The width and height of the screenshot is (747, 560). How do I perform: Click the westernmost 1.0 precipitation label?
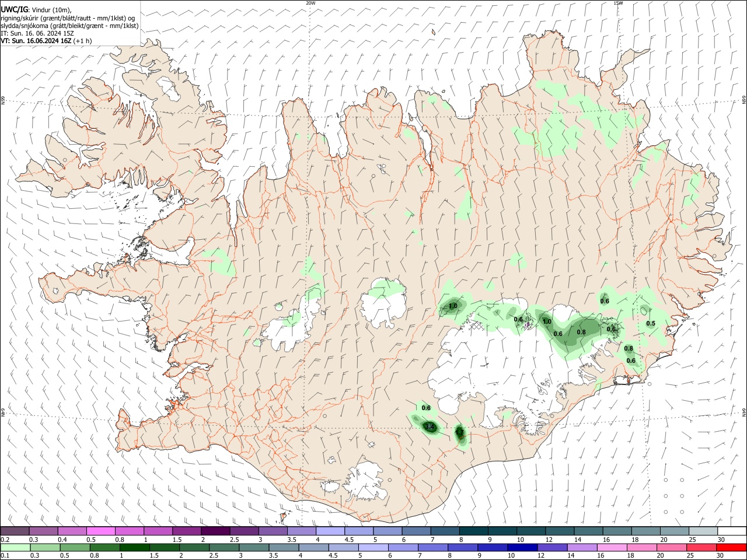[x=453, y=306]
